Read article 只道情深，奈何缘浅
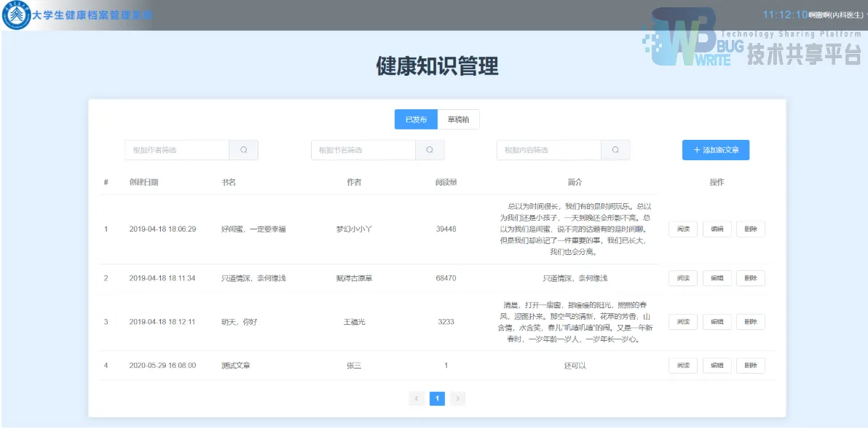The width and height of the screenshot is (868, 429). tap(683, 278)
